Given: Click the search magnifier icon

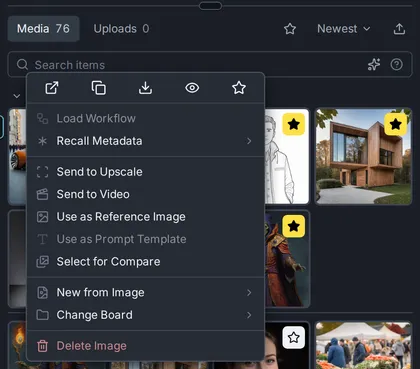Looking at the screenshot, I should [x=22, y=64].
